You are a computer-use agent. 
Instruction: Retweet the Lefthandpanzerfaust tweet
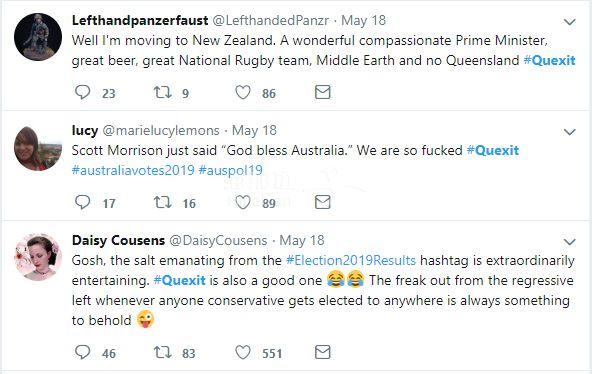click(x=163, y=92)
